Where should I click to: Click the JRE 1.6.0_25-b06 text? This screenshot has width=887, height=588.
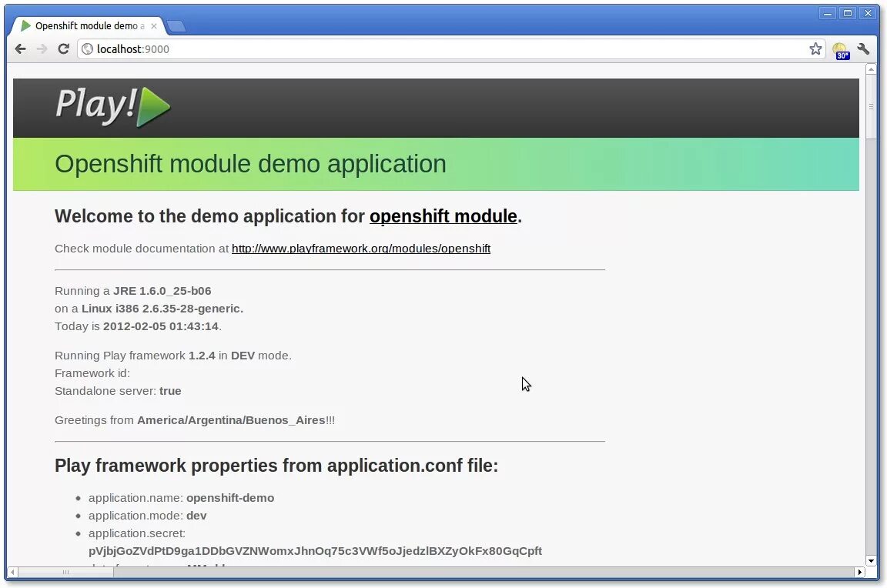click(162, 291)
